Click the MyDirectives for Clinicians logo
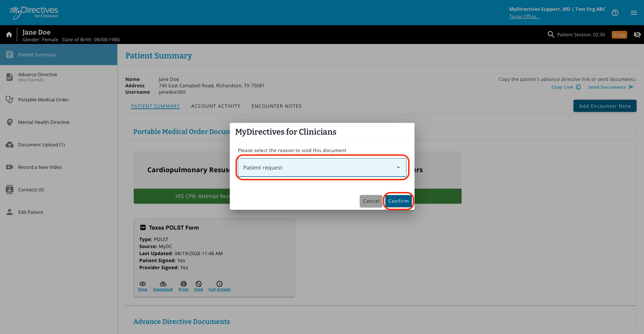The height and width of the screenshot is (334, 644). [x=34, y=12]
